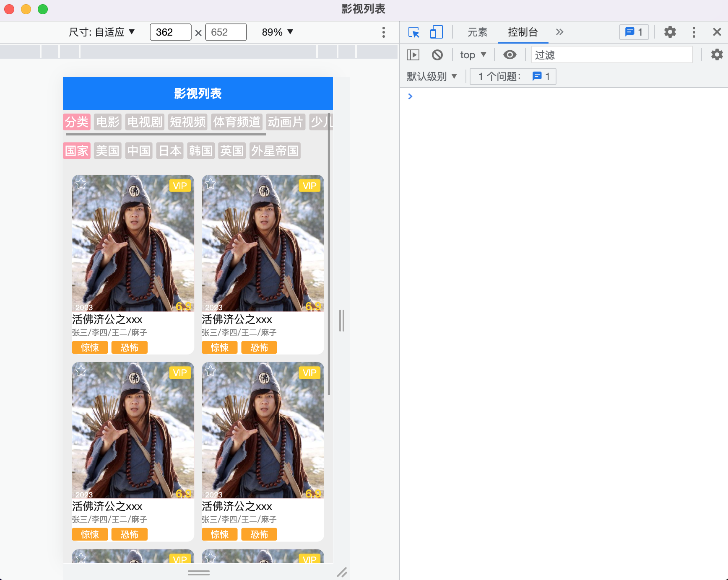Grab the right-edge viewport resize handle
Image resolution: width=728 pixels, height=580 pixels.
pos(342,321)
